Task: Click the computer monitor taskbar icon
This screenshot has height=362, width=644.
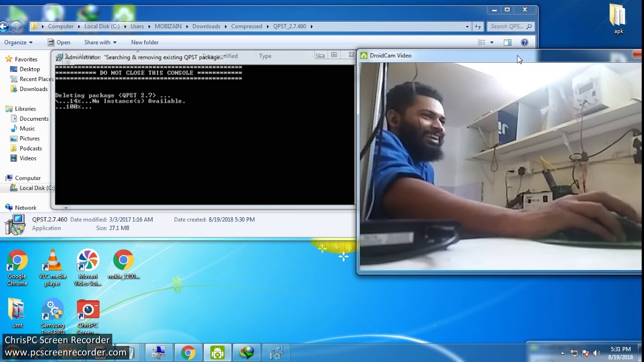Action: pyautogui.click(x=159, y=353)
